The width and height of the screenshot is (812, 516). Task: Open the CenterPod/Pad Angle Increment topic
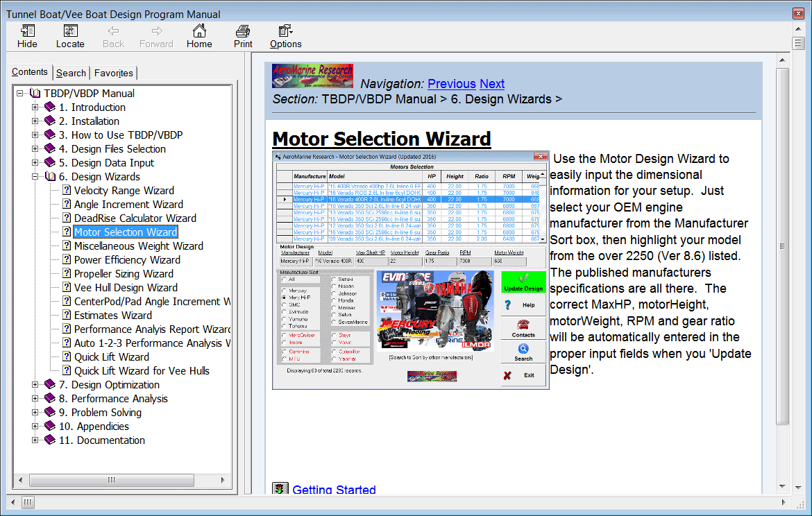[x=152, y=302]
